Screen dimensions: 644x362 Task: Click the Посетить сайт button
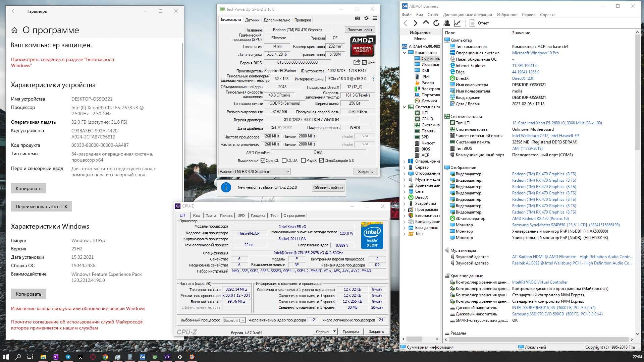click(360, 30)
